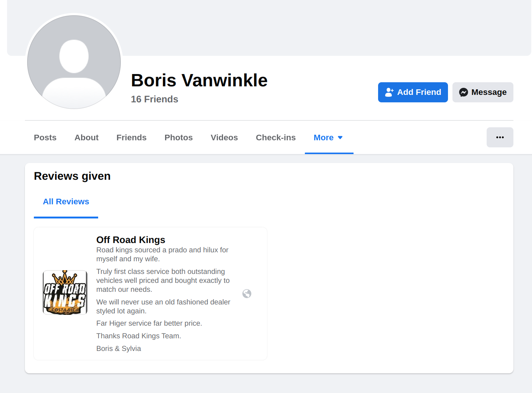Click the globe privacy icon on review
Viewport: 532px width, 393px height.
point(247,294)
